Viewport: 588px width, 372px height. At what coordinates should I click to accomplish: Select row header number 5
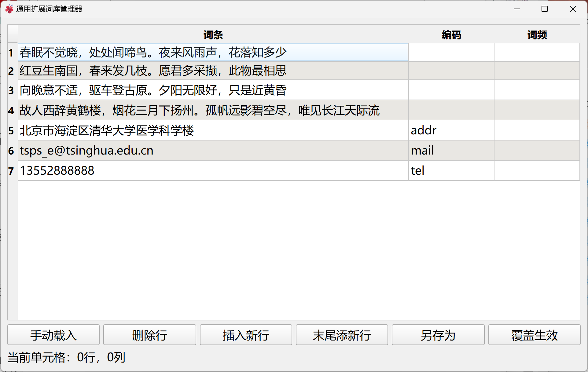(12, 131)
